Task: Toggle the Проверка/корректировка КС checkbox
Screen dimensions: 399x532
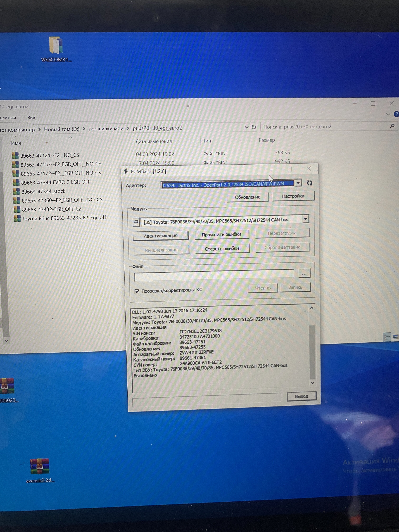Action: point(137,291)
